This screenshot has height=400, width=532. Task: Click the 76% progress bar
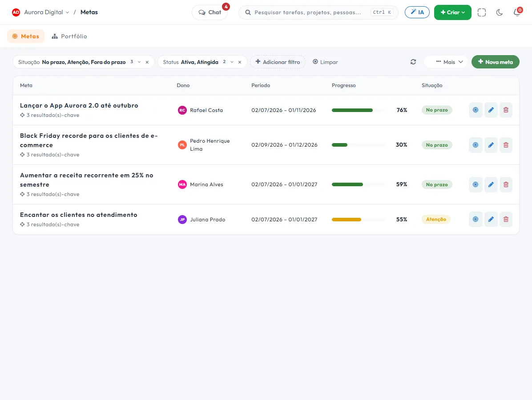(358, 110)
